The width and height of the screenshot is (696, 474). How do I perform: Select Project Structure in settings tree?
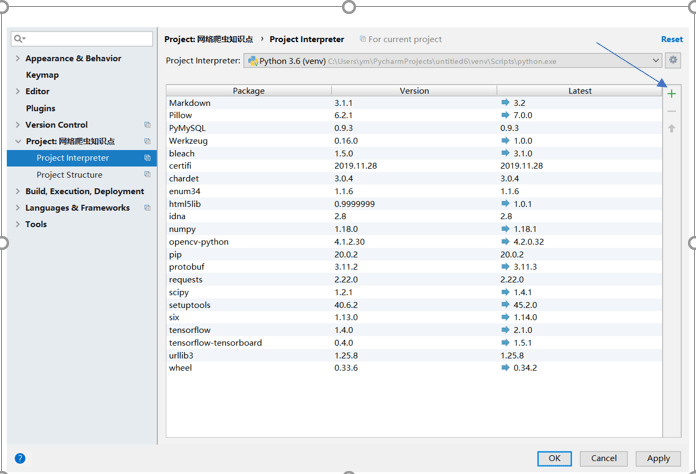point(69,175)
